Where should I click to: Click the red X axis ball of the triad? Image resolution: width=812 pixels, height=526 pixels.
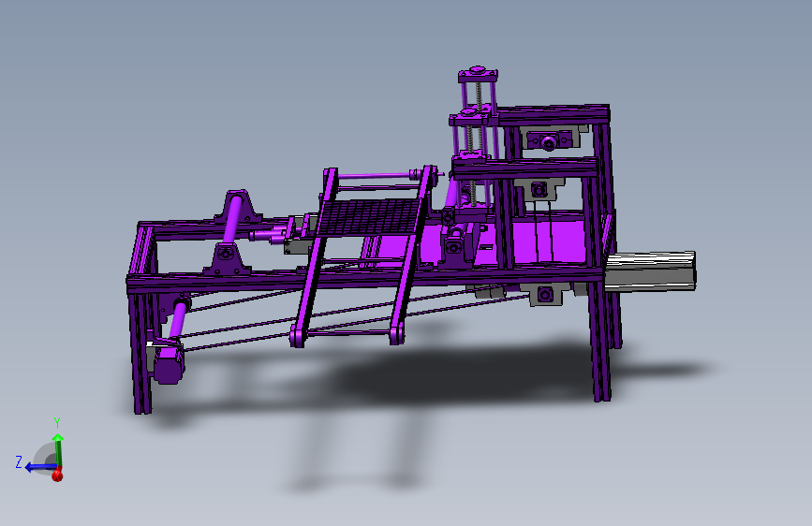pyautogui.click(x=57, y=474)
